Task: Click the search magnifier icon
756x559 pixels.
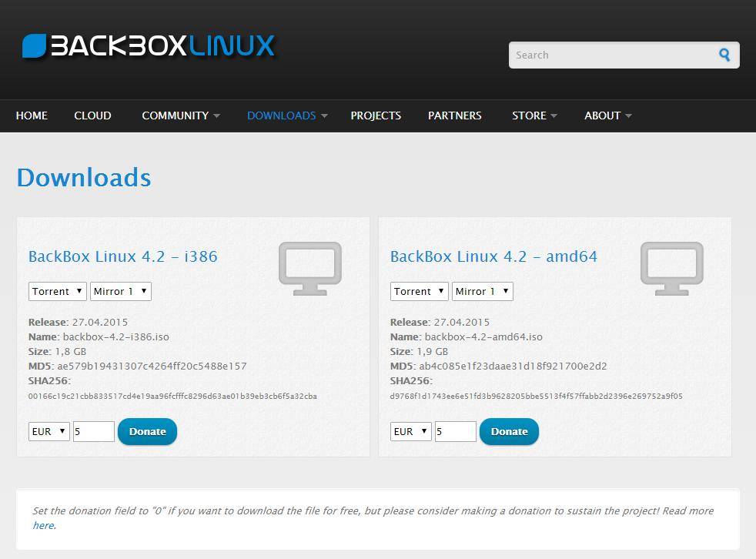Action: [x=724, y=55]
